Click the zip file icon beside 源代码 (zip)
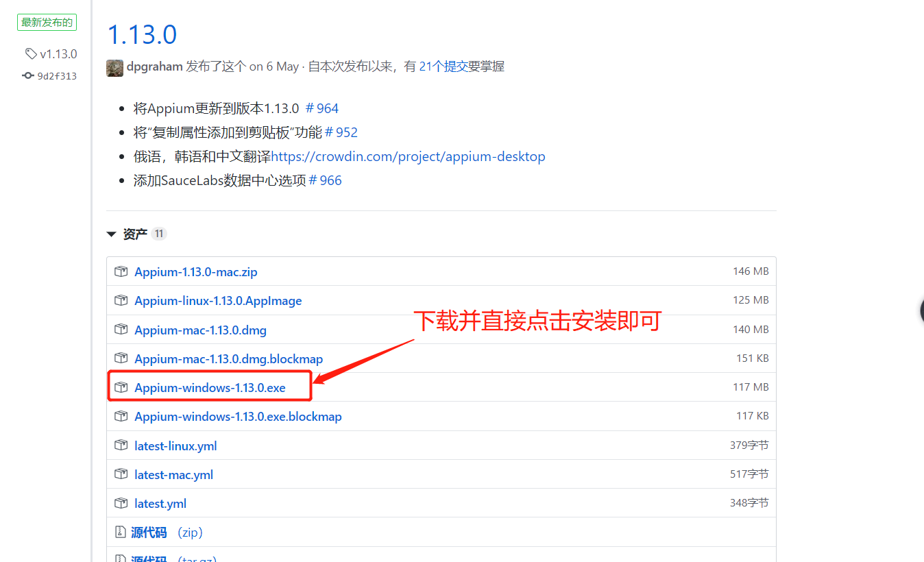924x562 pixels. [120, 532]
